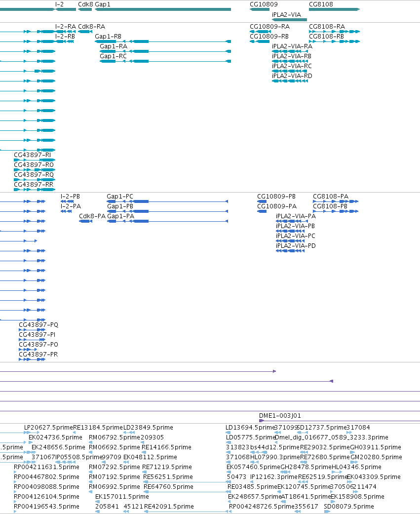Select the iPLA2-VIA-PD protein label
Screen dimensions: 420x514
point(296,245)
